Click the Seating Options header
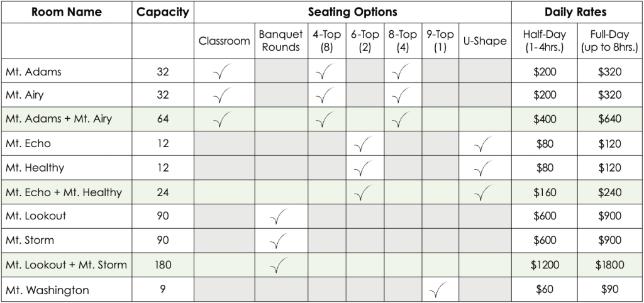This screenshot has width=644, height=303. 352,12
